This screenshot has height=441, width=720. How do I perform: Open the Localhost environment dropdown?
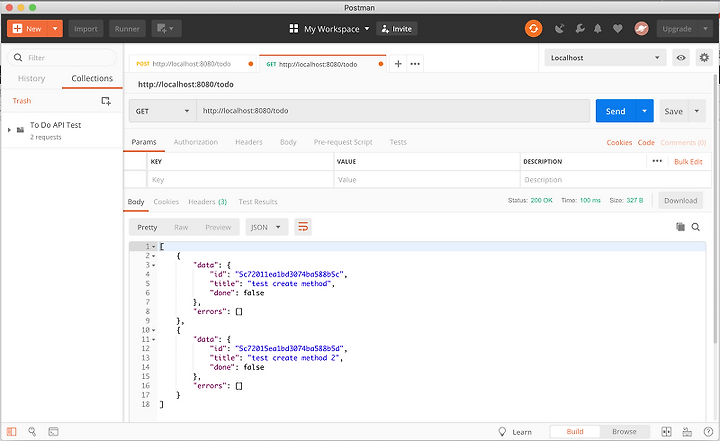point(605,57)
